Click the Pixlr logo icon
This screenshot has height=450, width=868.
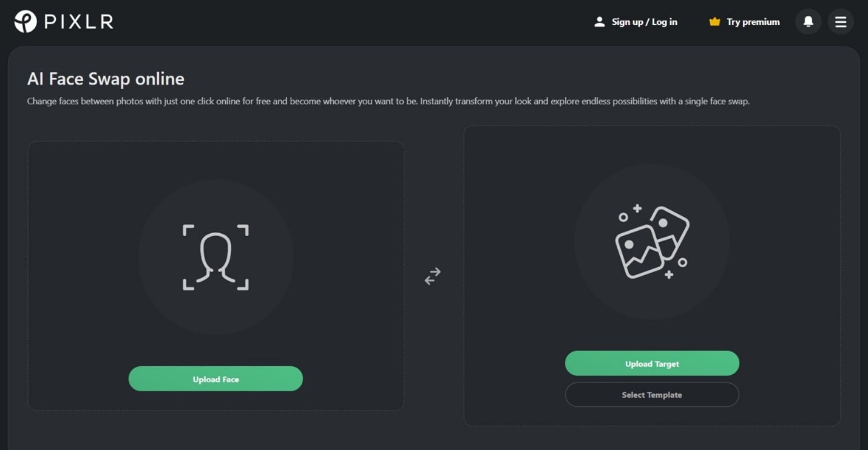[25, 22]
